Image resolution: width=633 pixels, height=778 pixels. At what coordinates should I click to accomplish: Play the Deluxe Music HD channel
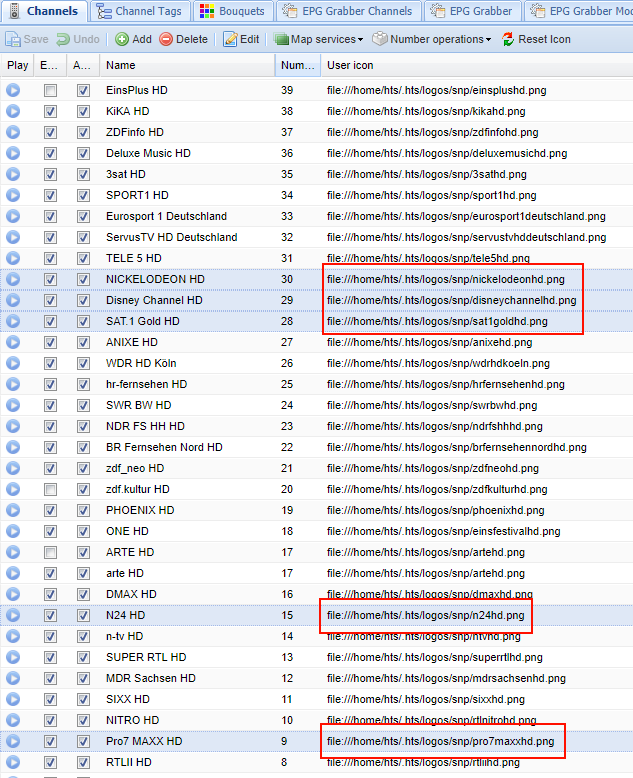tap(13, 153)
